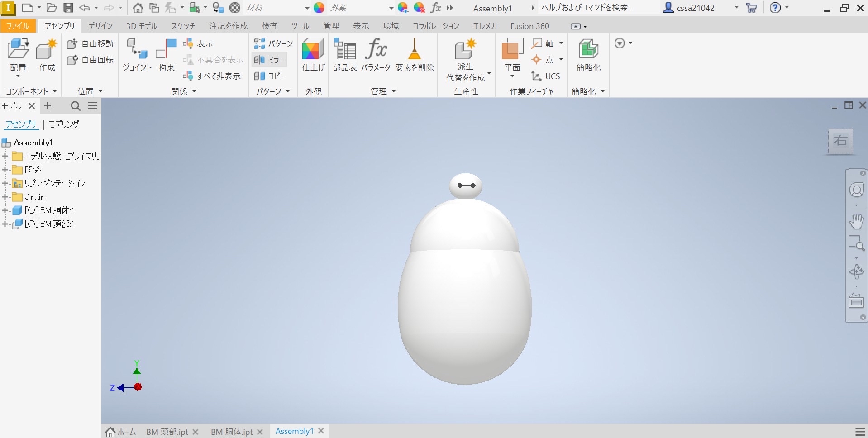Select the 拘束 (Constrain) tool

click(166, 50)
